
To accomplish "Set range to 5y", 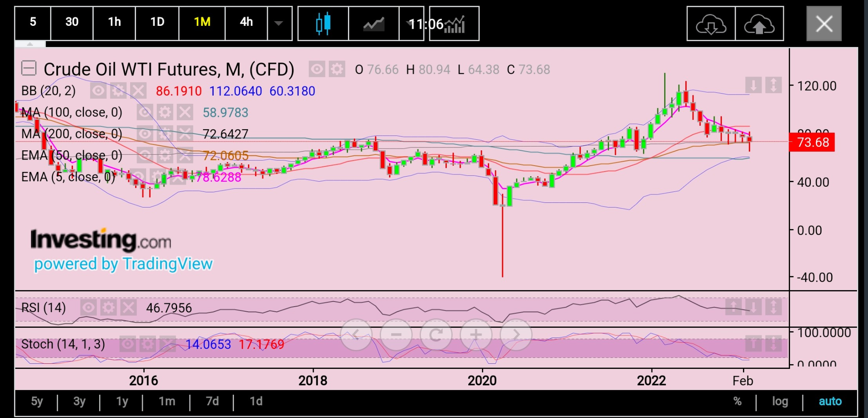I will click(x=37, y=401).
